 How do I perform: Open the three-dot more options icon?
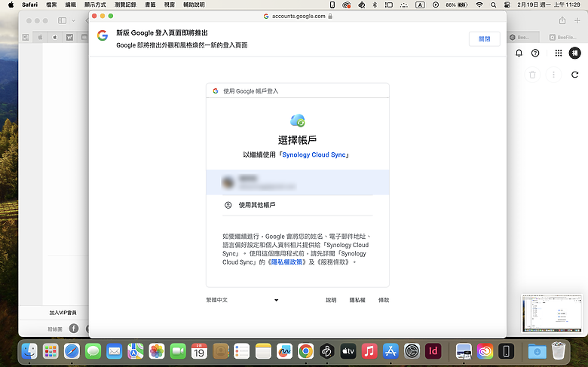(553, 75)
